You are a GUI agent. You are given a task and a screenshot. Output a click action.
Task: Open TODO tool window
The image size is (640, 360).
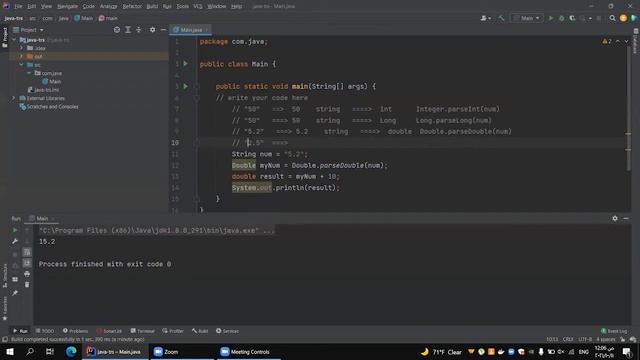(45, 331)
